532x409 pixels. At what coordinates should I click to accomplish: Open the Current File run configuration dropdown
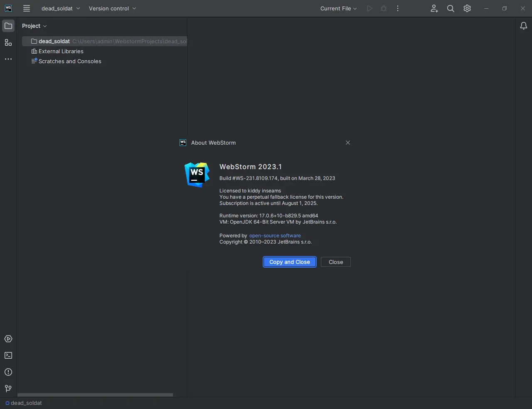point(338,8)
